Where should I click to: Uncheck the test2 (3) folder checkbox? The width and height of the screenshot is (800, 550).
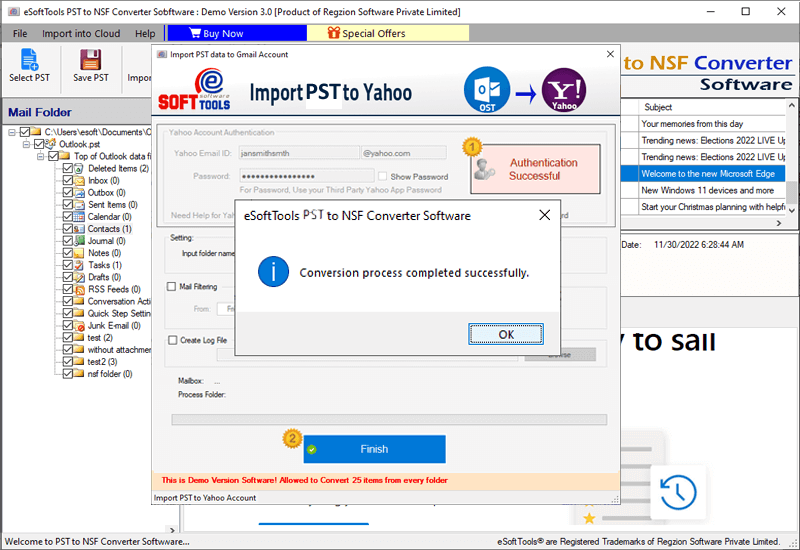tap(67, 362)
